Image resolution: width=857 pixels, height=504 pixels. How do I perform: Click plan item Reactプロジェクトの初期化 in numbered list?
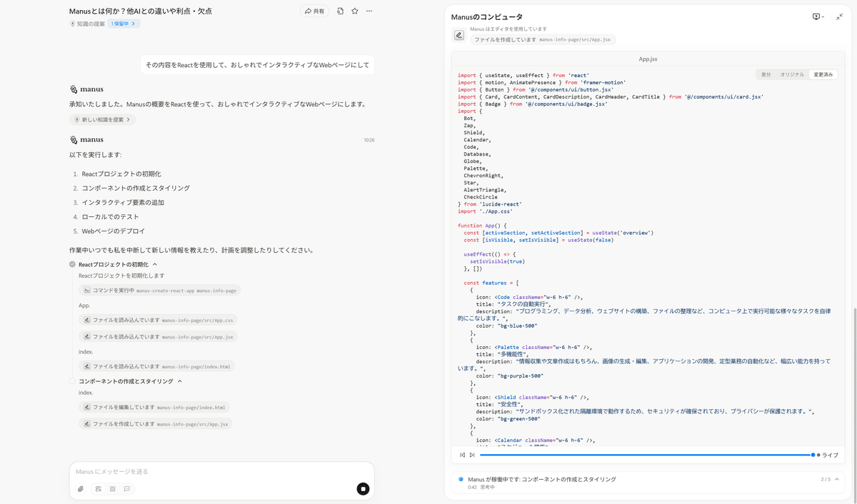click(x=121, y=173)
